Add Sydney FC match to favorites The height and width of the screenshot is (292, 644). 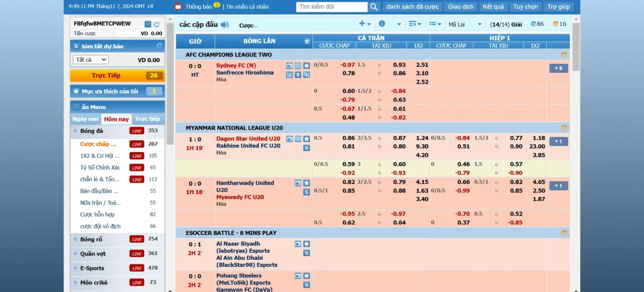306,66
